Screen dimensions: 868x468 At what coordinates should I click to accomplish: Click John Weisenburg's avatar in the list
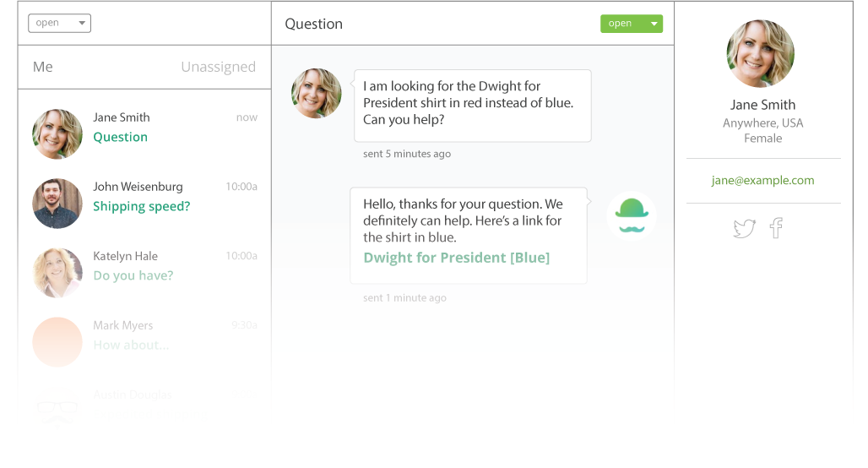[57, 204]
